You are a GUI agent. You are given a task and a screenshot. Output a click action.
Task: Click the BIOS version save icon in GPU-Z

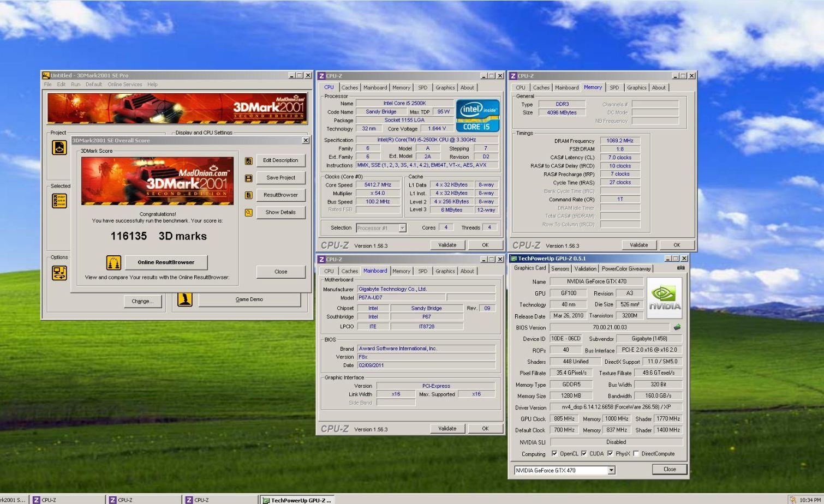coord(677,327)
